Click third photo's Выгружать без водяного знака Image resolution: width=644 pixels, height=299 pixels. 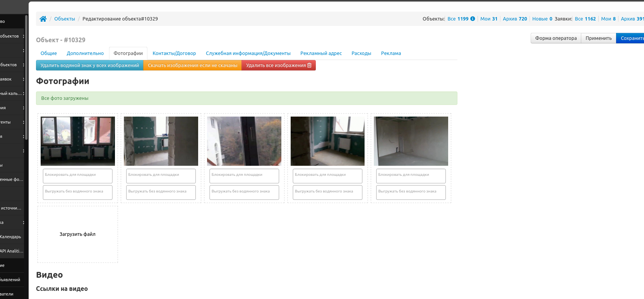click(244, 192)
